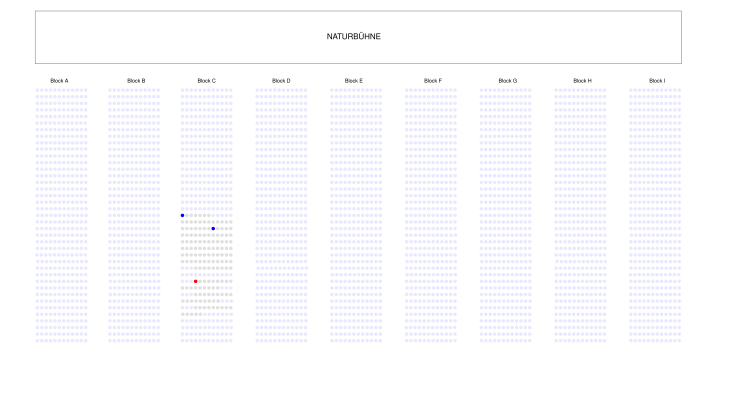
Task: Select top-right seat of Block I
Action: 679,90
